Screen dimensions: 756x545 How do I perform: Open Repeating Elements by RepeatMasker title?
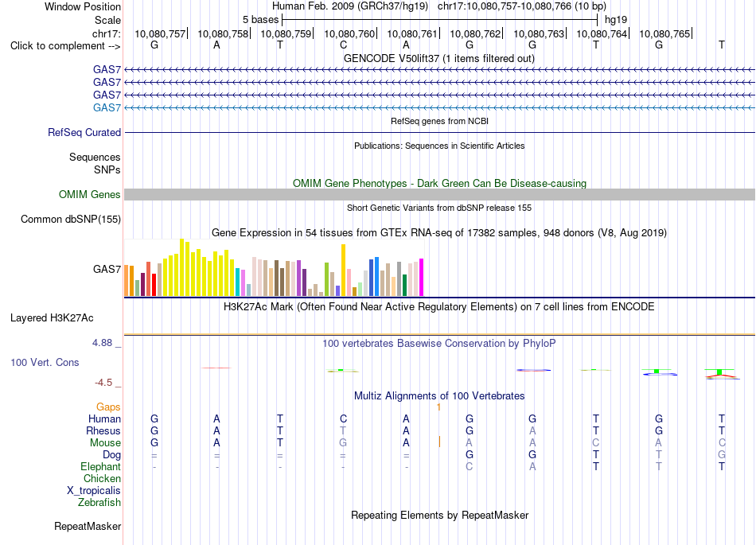(439, 515)
